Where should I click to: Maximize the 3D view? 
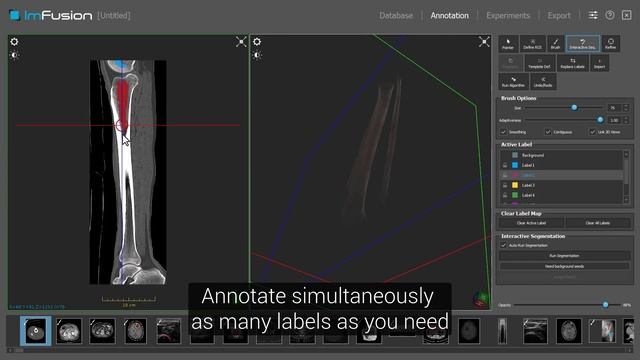(484, 42)
